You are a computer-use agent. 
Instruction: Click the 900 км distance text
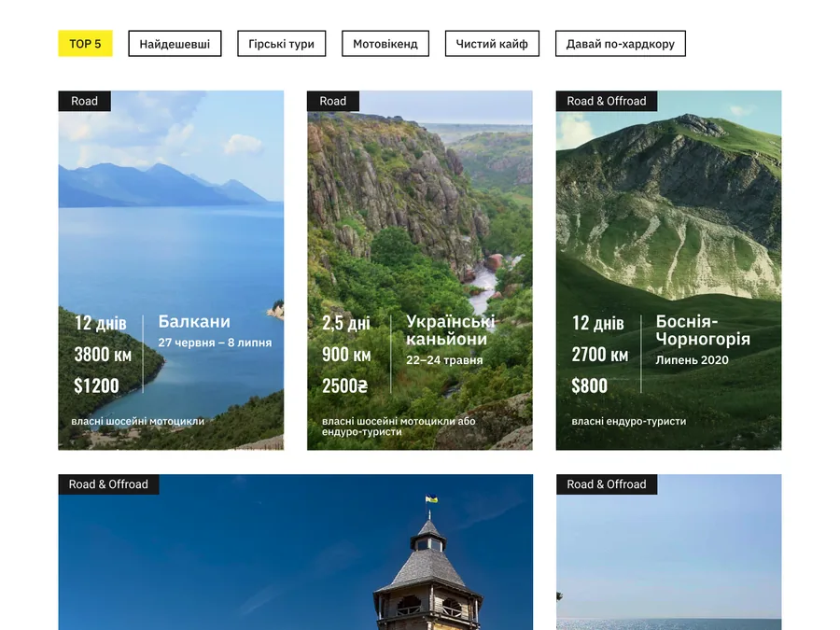coord(346,354)
